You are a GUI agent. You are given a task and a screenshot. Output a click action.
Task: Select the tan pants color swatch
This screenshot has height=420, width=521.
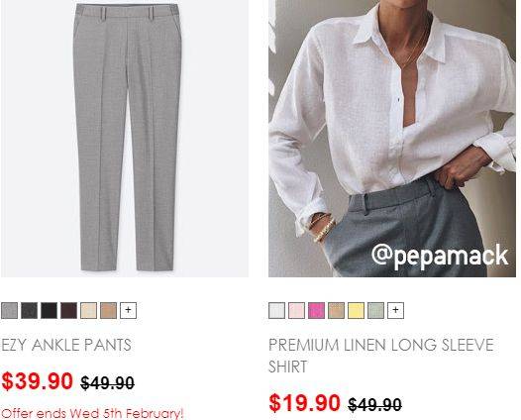pos(108,310)
